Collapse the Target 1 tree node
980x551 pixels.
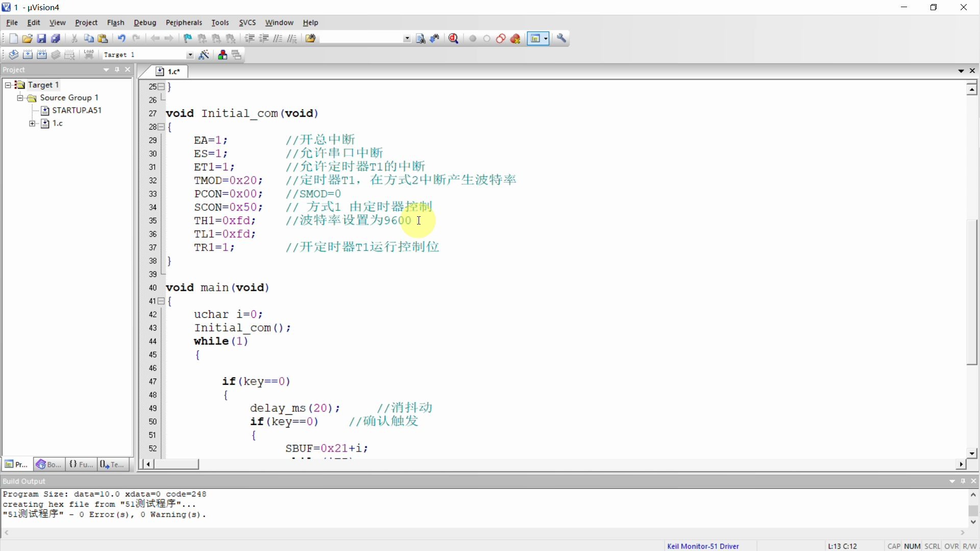click(x=8, y=85)
